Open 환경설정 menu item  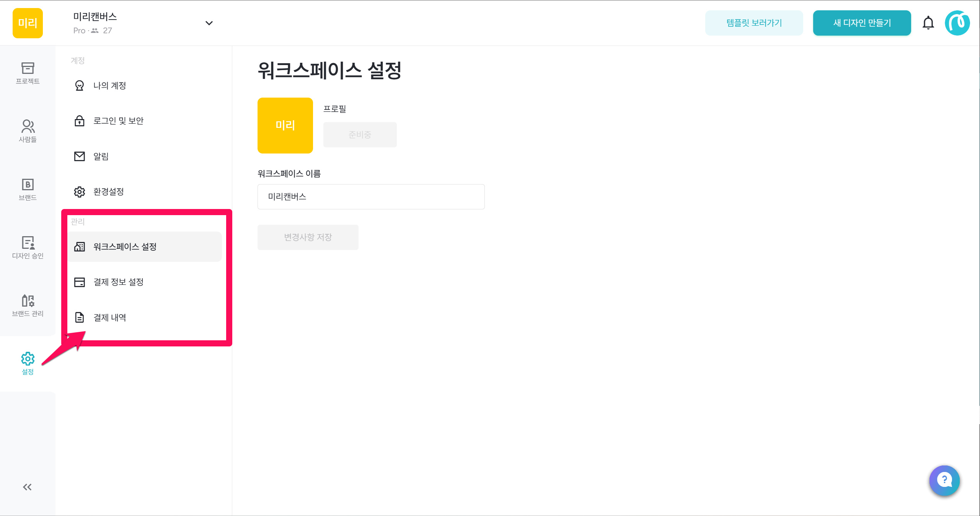coord(109,191)
